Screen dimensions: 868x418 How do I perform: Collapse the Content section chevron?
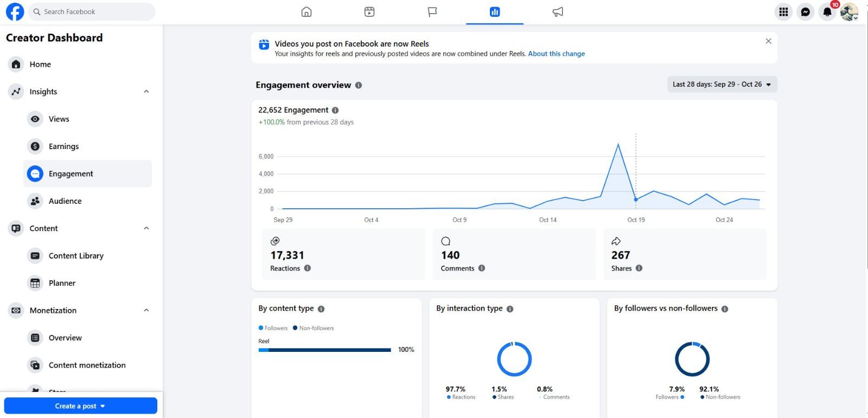pyautogui.click(x=146, y=228)
